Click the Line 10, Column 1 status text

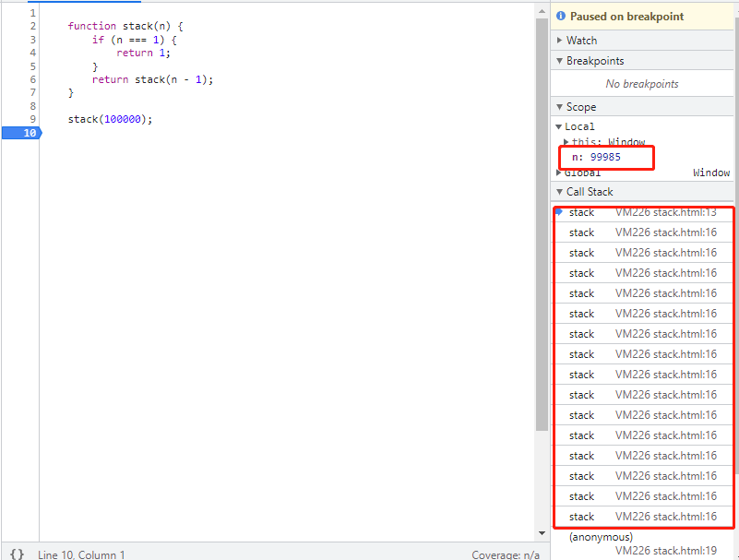81,554
